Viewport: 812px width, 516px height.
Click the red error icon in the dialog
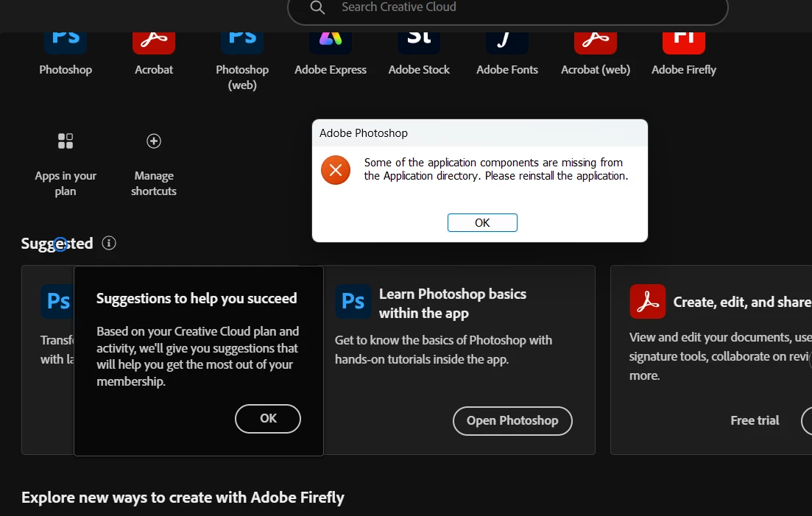point(336,170)
